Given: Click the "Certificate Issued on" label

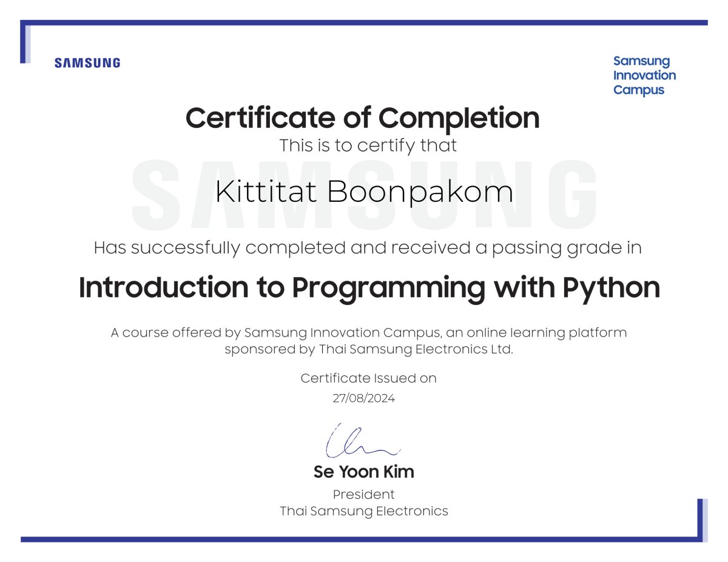Looking at the screenshot, I should pyautogui.click(x=368, y=378).
